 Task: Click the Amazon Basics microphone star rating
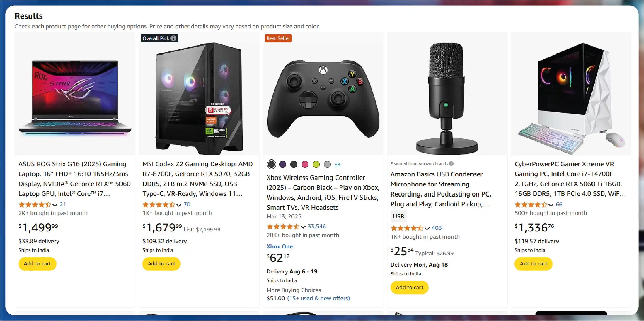407,228
